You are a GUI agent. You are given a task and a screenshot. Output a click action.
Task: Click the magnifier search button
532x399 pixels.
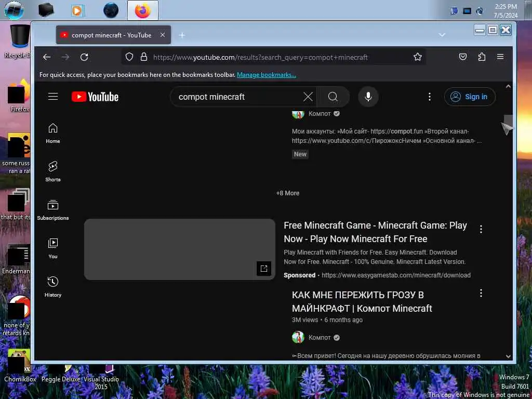pyautogui.click(x=333, y=97)
